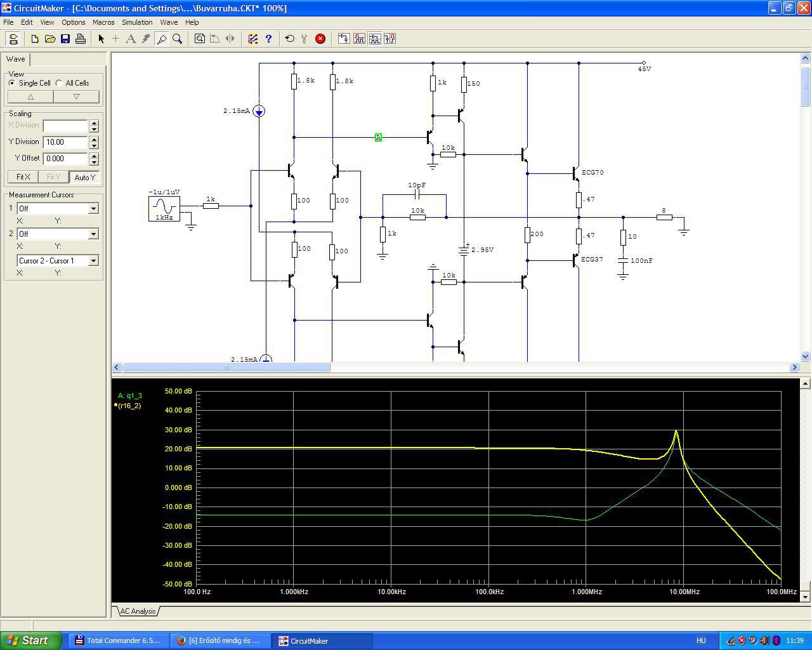
Task: Click the Save floppy disk icon
Action: pyautogui.click(x=65, y=39)
